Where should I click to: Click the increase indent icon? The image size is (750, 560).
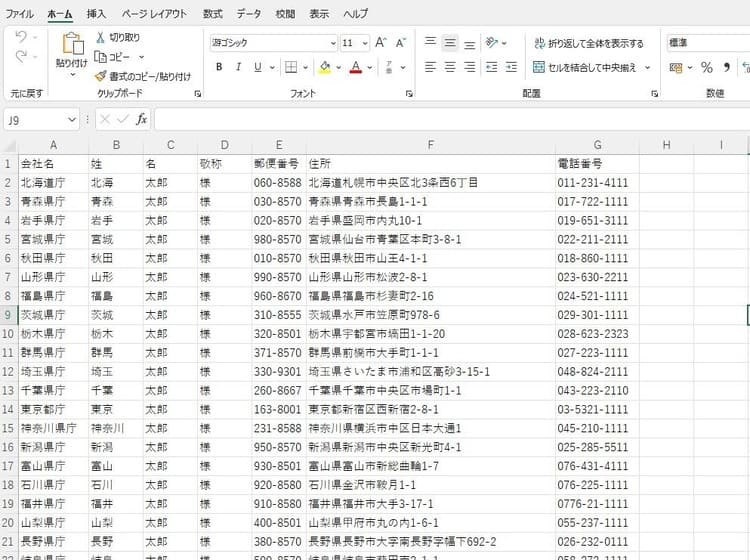(x=511, y=67)
